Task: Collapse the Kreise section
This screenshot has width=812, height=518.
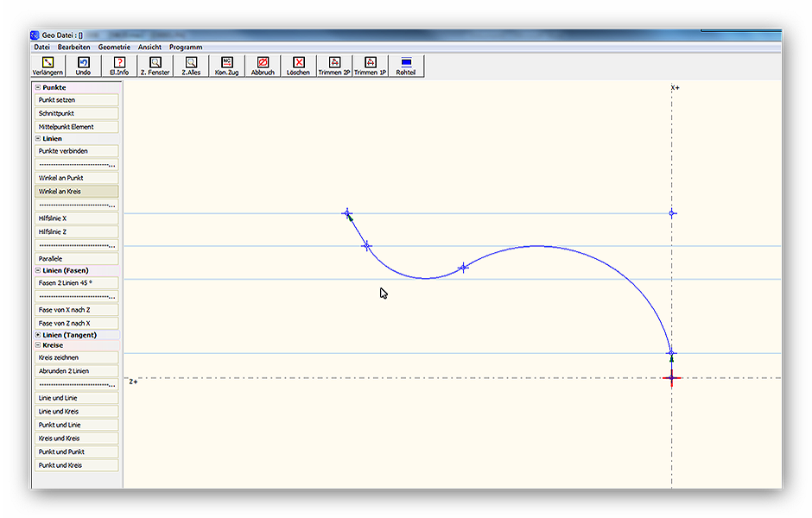Action: (38, 345)
